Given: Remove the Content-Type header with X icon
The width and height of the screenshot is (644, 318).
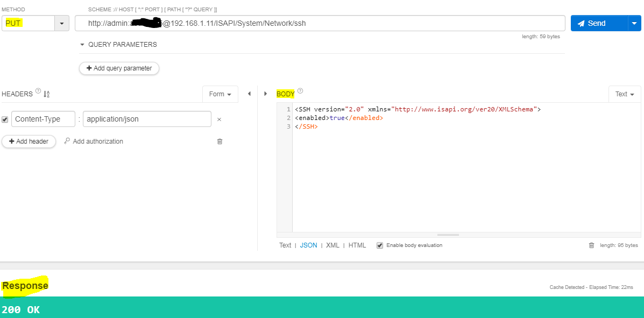Looking at the screenshot, I should pos(219,119).
